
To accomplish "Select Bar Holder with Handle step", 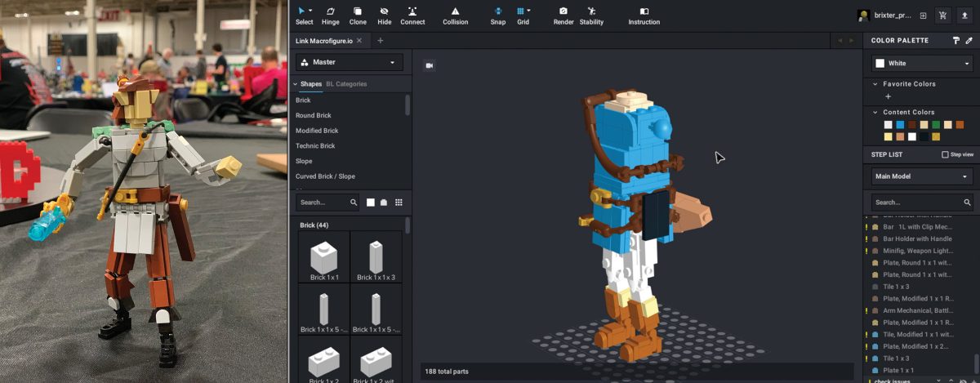I will coord(918,238).
